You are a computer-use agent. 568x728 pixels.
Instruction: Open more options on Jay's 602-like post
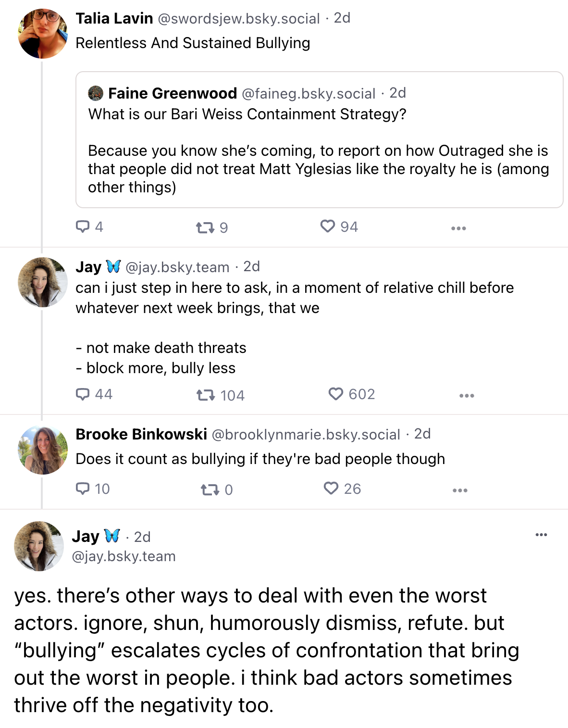[x=467, y=396]
